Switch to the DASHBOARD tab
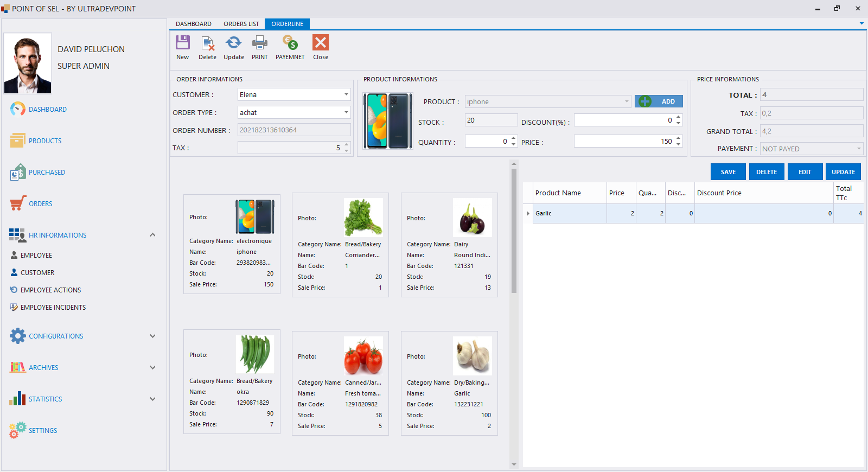 (x=194, y=24)
